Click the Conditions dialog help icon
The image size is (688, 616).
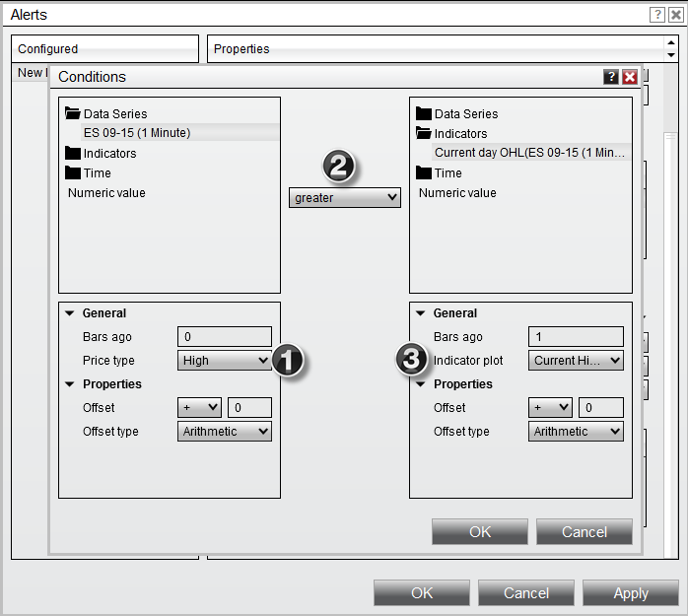point(611,77)
